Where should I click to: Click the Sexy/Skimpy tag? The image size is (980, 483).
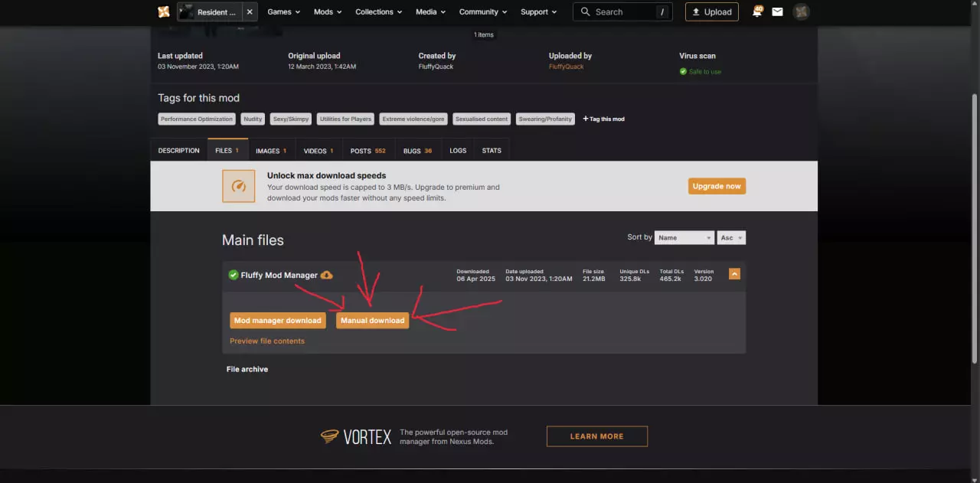291,119
